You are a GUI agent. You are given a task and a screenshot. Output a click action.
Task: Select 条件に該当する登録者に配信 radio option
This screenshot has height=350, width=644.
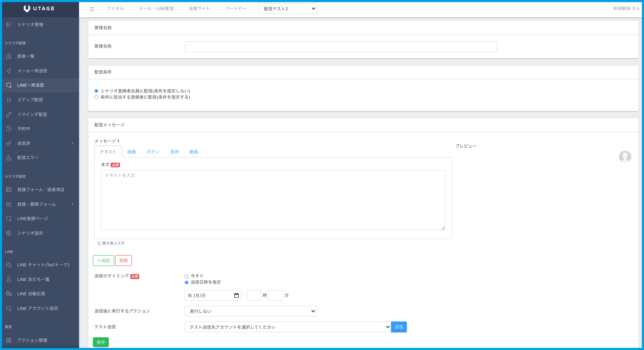pos(96,97)
